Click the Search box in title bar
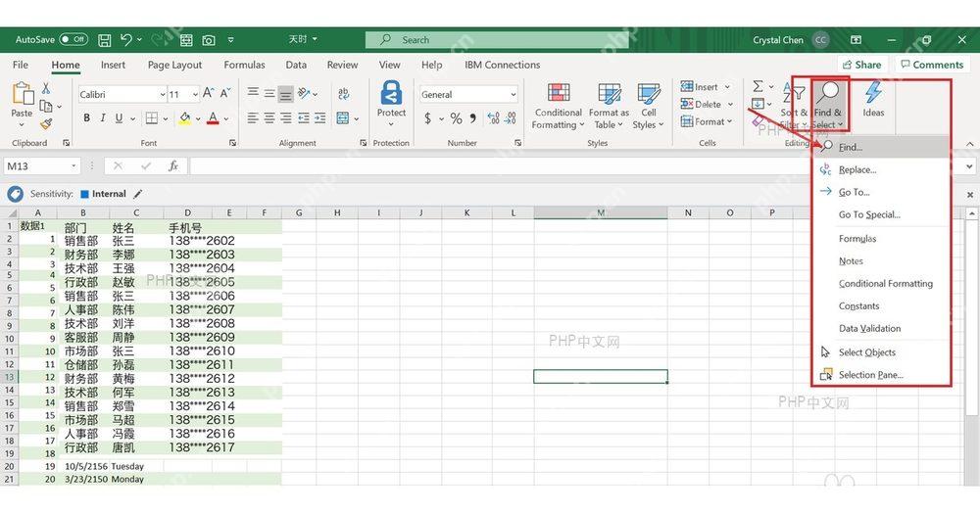Viewport: 980px width, 514px height. tap(497, 39)
